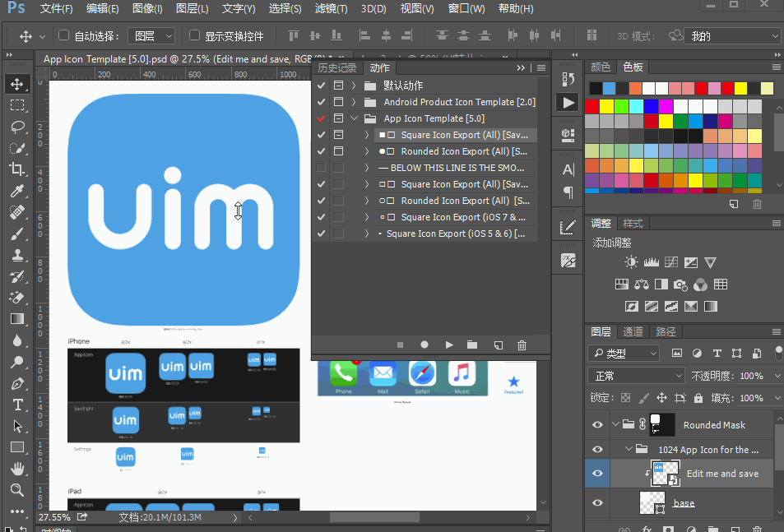Switch to the 通道 tab
This screenshot has width=784, height=532.
click(633, 331)
